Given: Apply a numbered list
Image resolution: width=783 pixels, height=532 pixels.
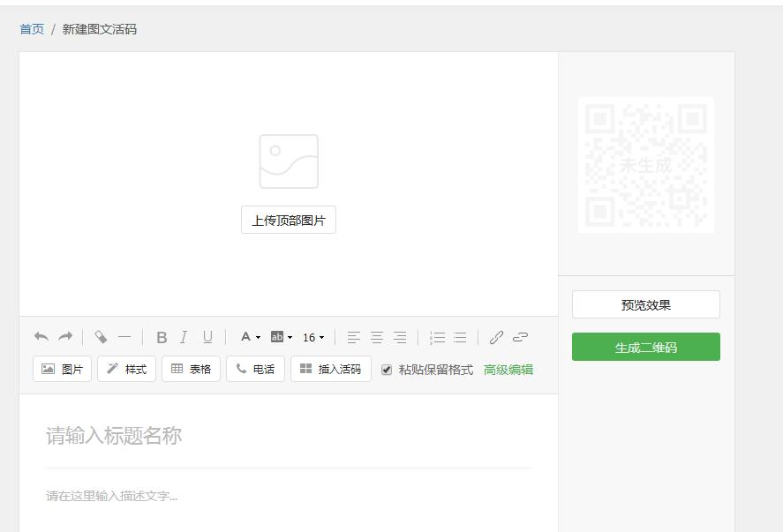Looking at the screenshot, I should point(436,337).
